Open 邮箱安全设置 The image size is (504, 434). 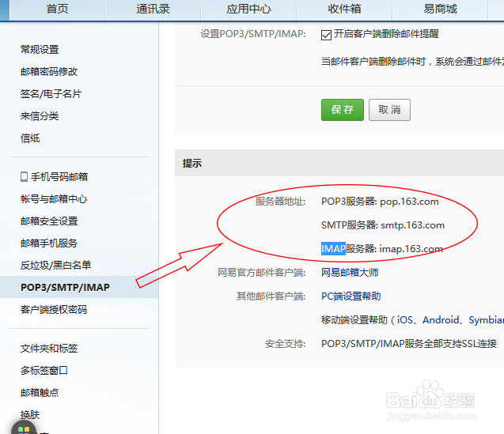(49, 221)
